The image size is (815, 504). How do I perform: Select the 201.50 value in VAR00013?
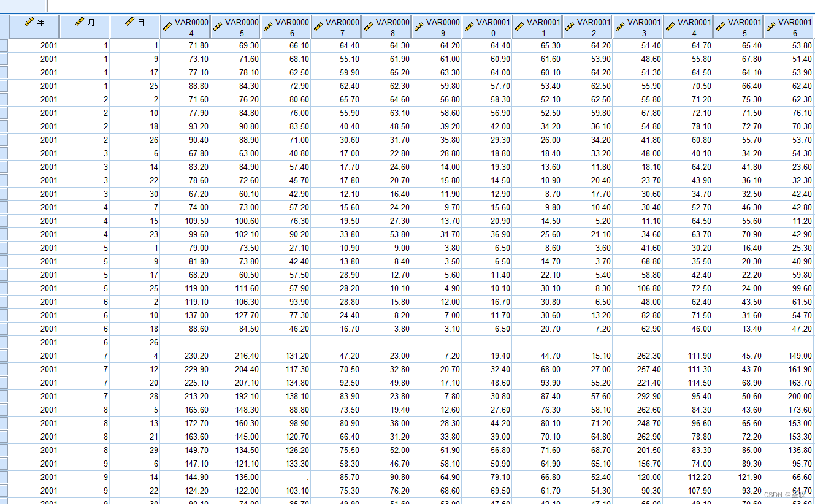click(638, 450)
